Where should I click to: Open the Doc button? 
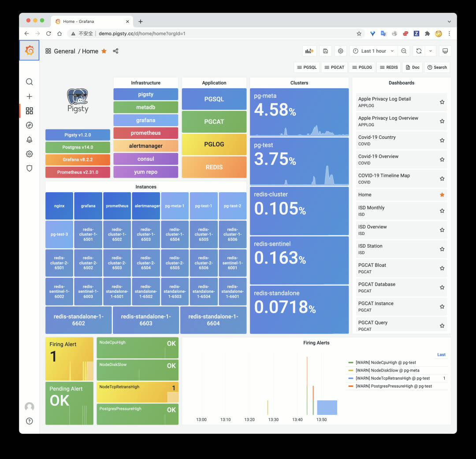(x=412, y=67)
